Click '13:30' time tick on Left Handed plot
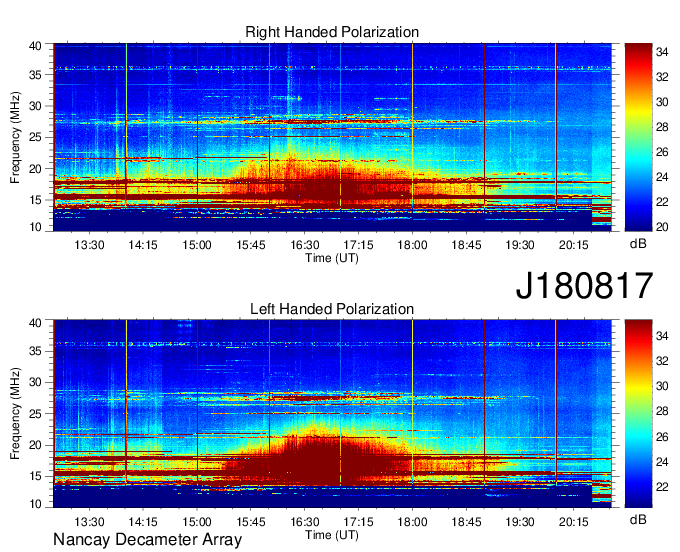Image resolution: width=680 pixels, height=552 pixels. coord(89,522)
